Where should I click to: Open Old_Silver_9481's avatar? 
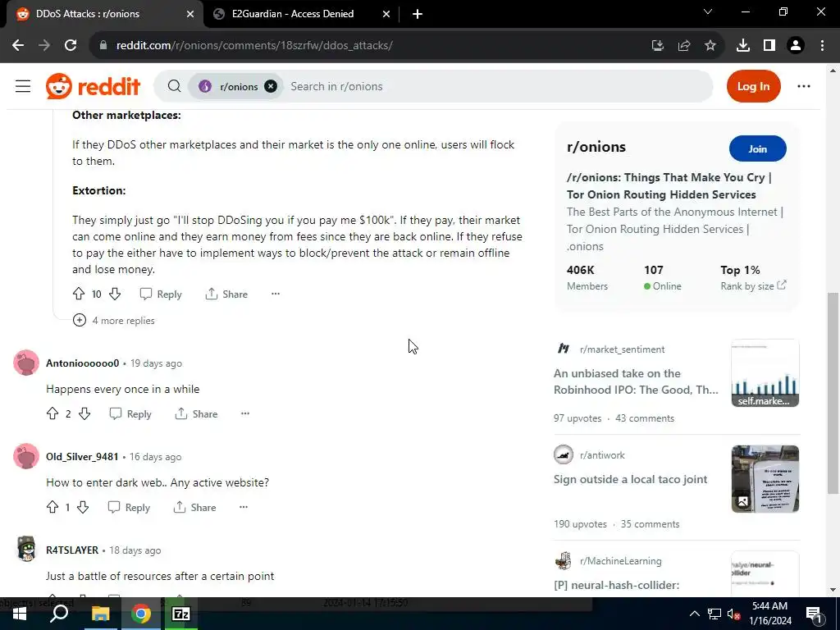[x=26, y=456]
